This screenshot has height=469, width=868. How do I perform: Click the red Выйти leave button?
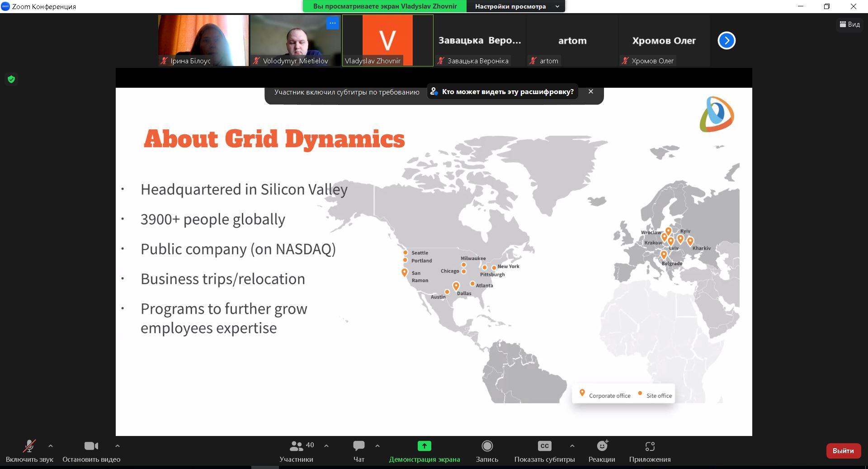coord(843,451)
